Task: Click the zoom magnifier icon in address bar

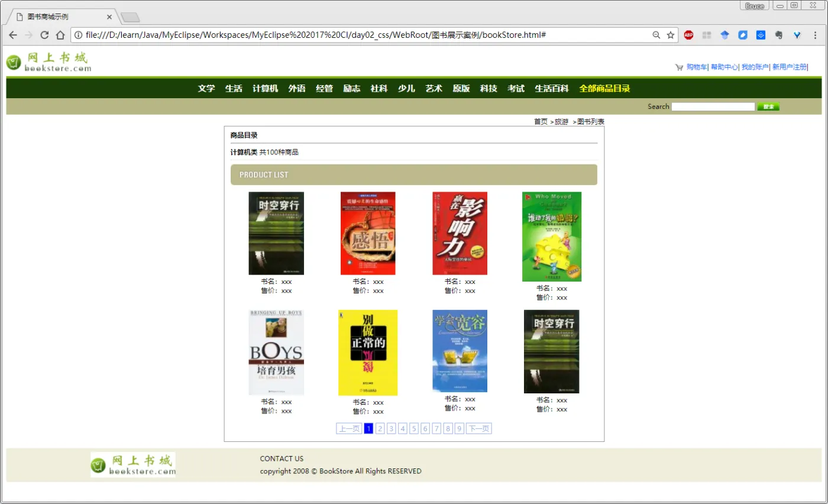Action: (x=656, y=35)
